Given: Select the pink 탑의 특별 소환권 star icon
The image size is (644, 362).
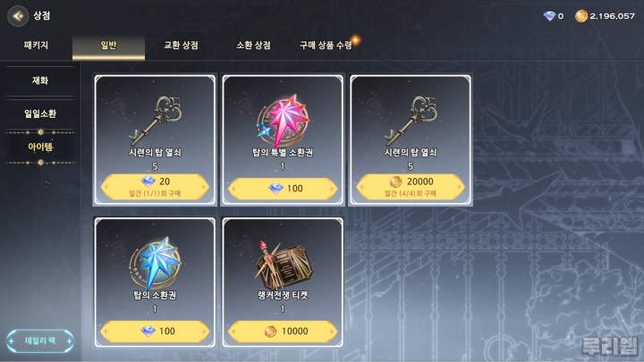Looking at the screenshot, I should click(x=283, y=121).
